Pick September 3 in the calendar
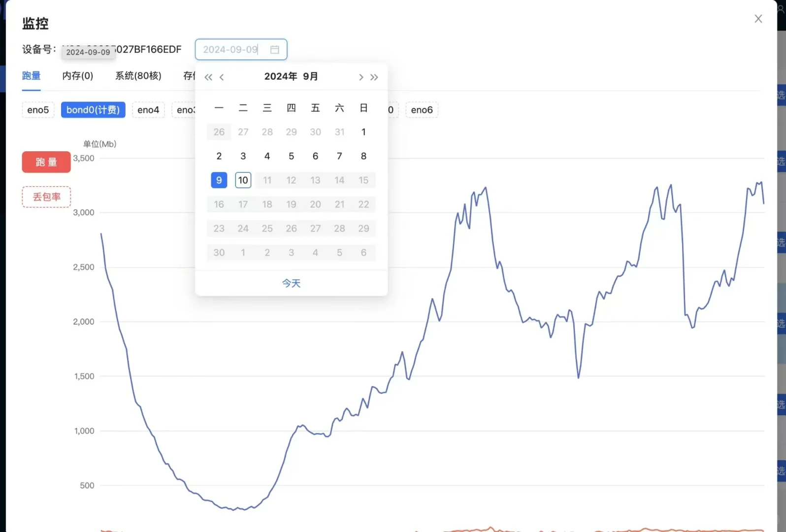The image size is (786, 532). click(243, 156)
